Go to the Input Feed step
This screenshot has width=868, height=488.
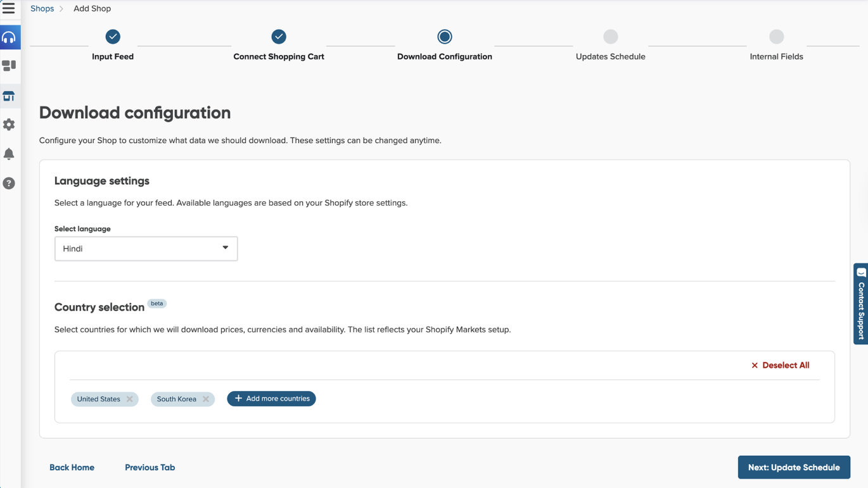pyautogui.click(x=113, y=37)
